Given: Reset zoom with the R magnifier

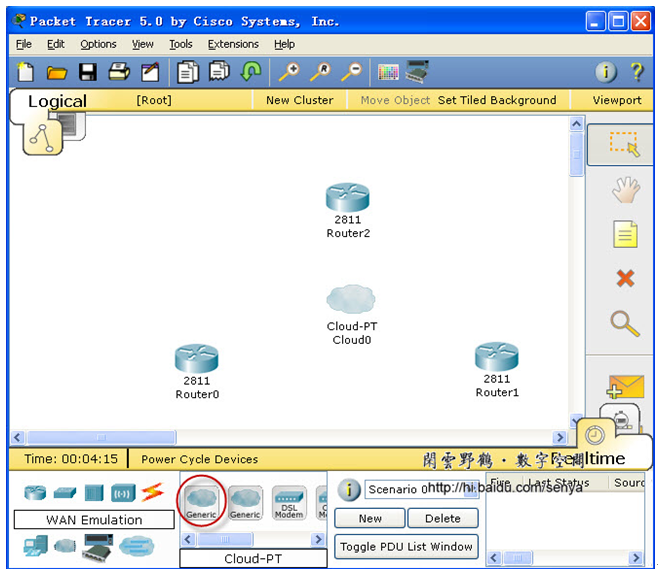Looking at the screenshot, I should tap(321, 71).
